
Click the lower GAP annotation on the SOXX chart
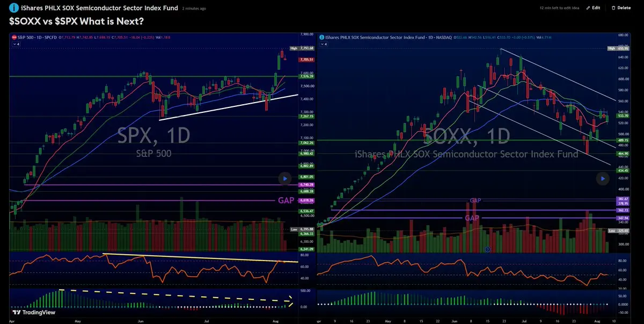472,218
